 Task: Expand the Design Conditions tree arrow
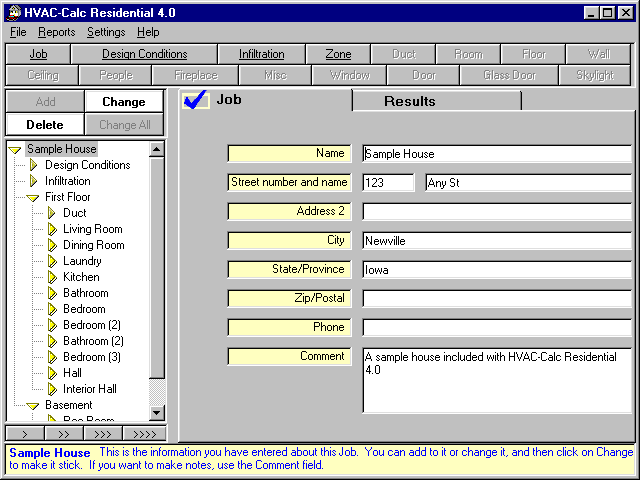pos(34,165)
